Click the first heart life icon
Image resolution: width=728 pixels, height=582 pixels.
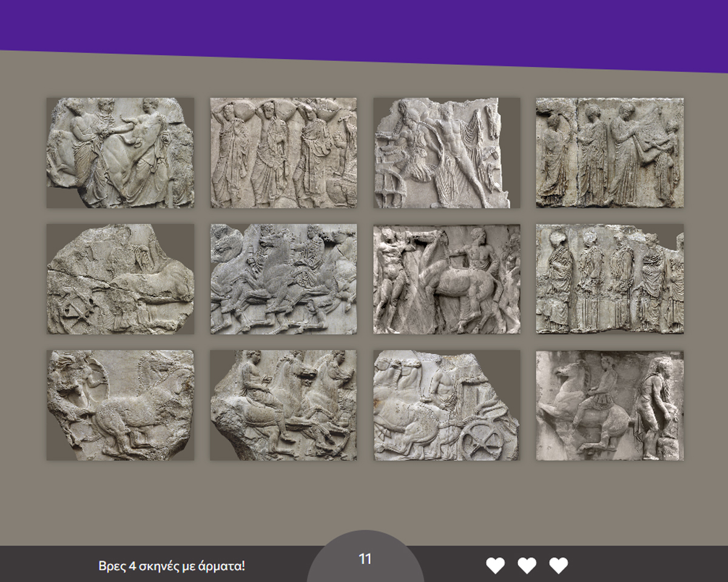coord(495,565)
